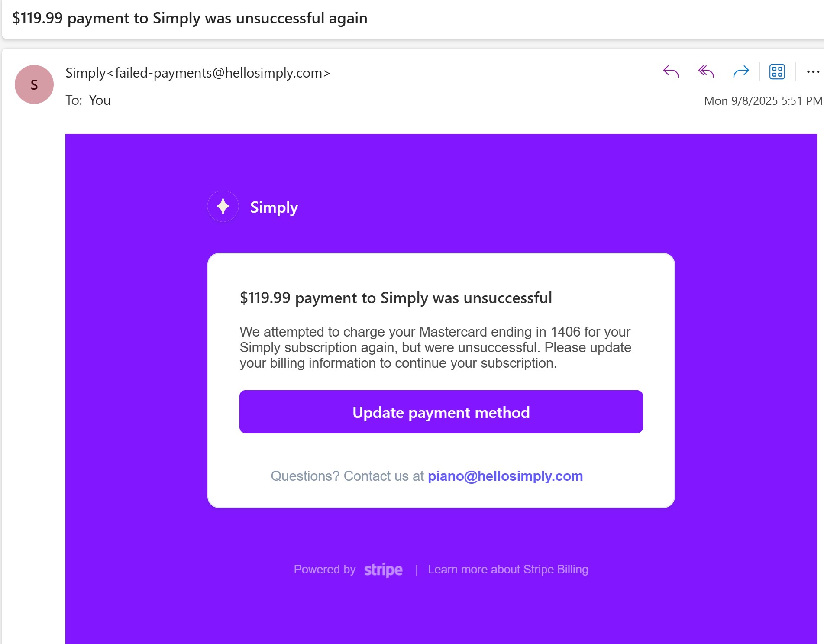Click the Reply all double-arrow icon
This screenshot has height=644, width=824.
pos(706,71)
